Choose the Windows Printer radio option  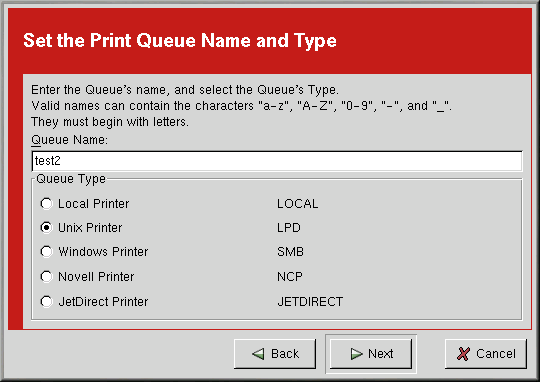pyautogui.click(x=46, y=252)
